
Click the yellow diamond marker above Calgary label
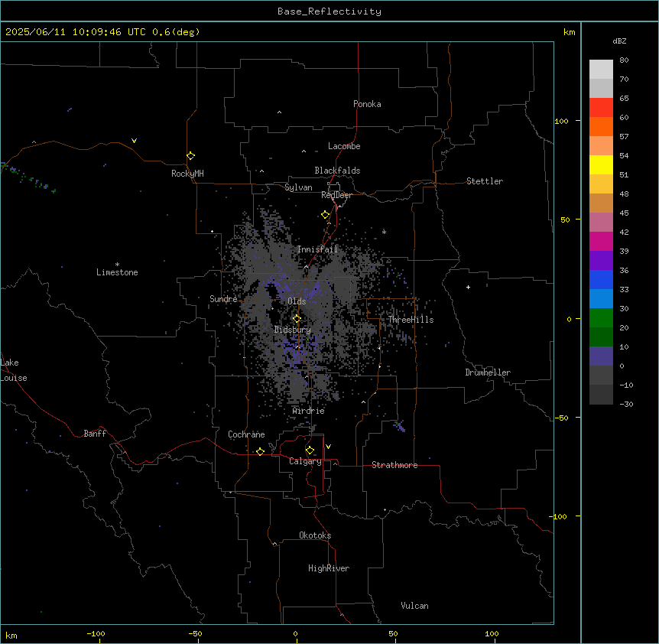tap(310, 450)
